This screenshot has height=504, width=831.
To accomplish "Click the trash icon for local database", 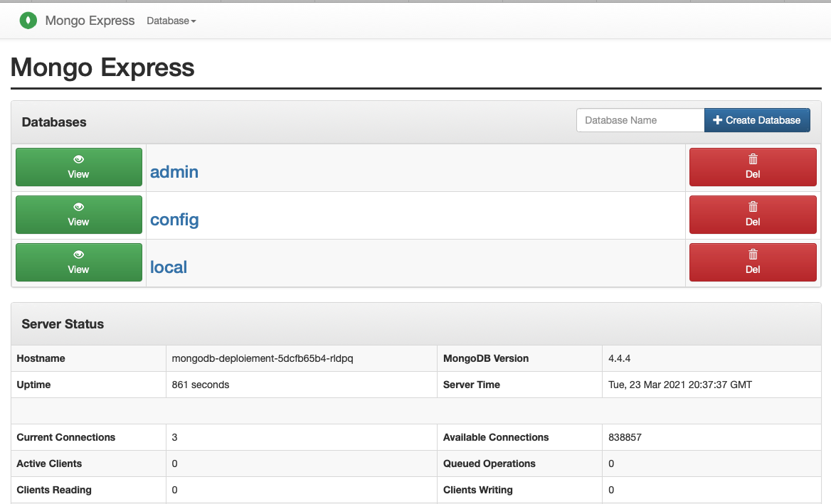I will click(x=753, y=254).
